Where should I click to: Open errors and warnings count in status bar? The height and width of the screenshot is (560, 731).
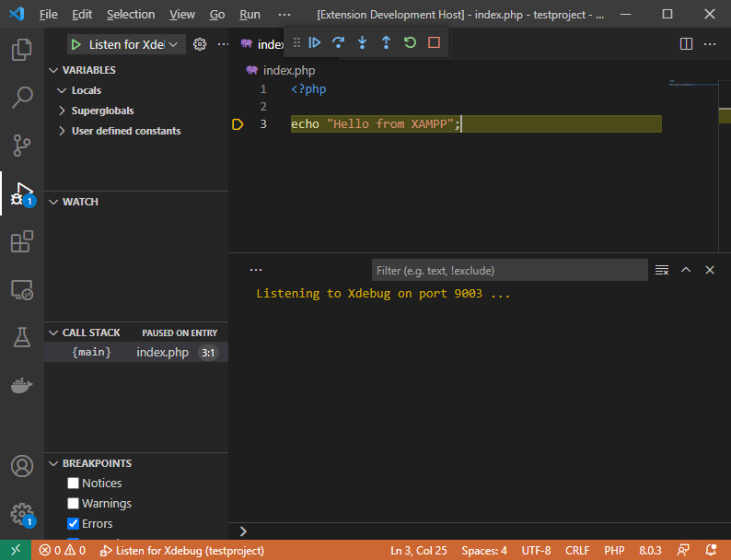(62, 550)
